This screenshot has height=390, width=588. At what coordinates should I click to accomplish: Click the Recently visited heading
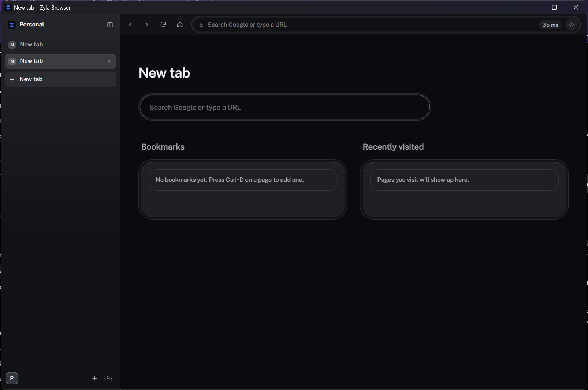[393, 147]
